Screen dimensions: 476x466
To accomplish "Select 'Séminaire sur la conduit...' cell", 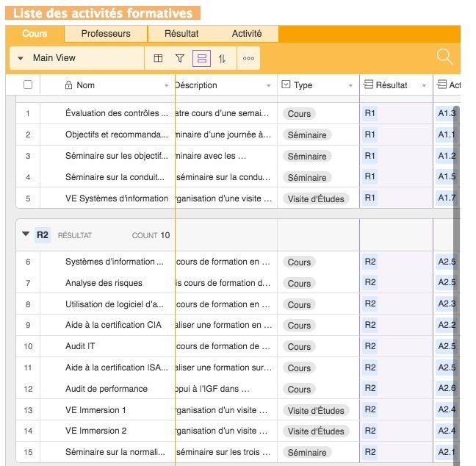I will coord(107,177).
